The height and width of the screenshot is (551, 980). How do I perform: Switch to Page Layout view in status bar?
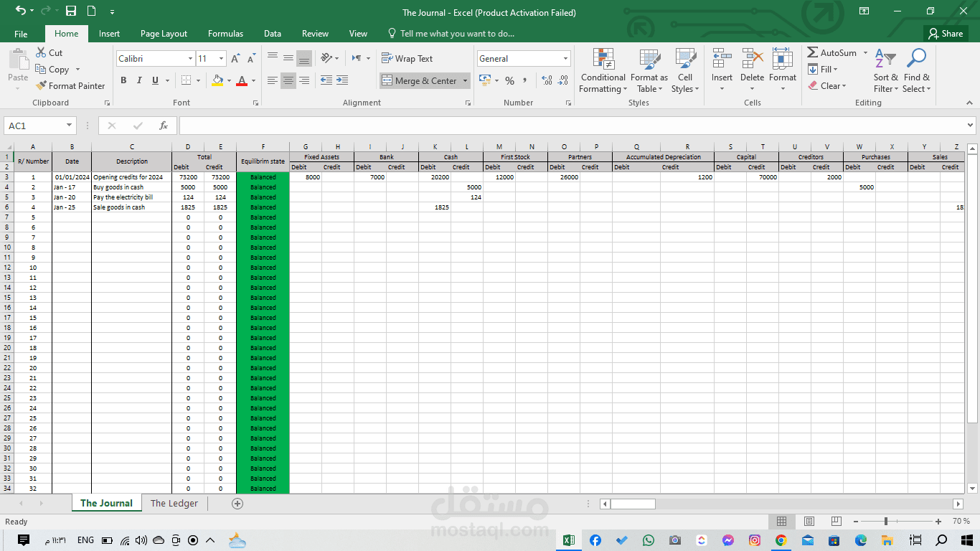click(809, 522)
